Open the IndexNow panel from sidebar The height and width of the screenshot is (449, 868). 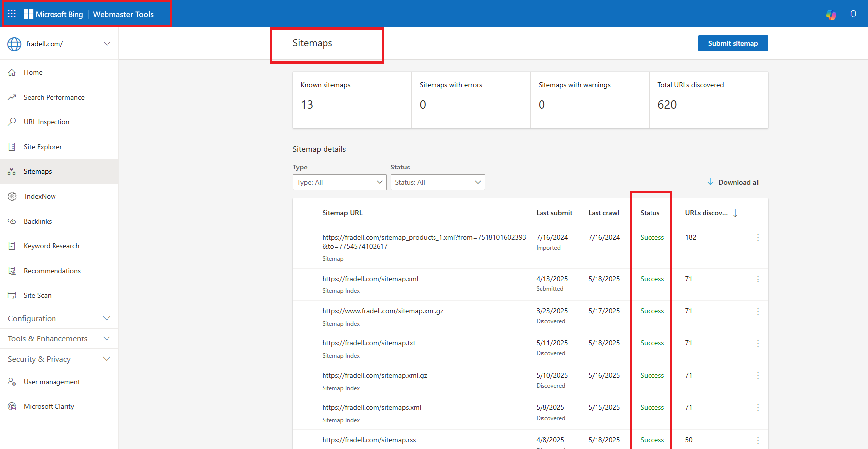click(12, 196)
